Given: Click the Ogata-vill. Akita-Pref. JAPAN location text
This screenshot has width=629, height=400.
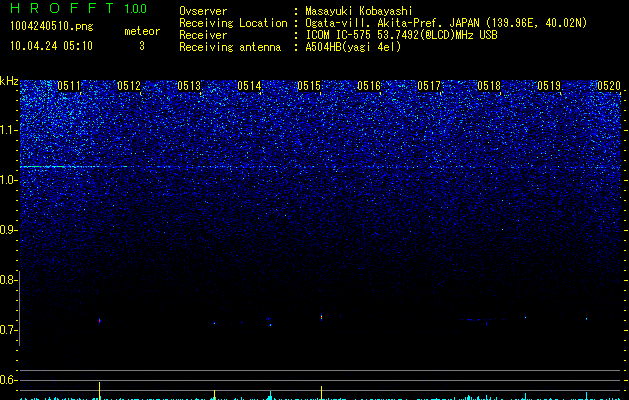Looking at the screenshot, I should (x=446, y=23).
